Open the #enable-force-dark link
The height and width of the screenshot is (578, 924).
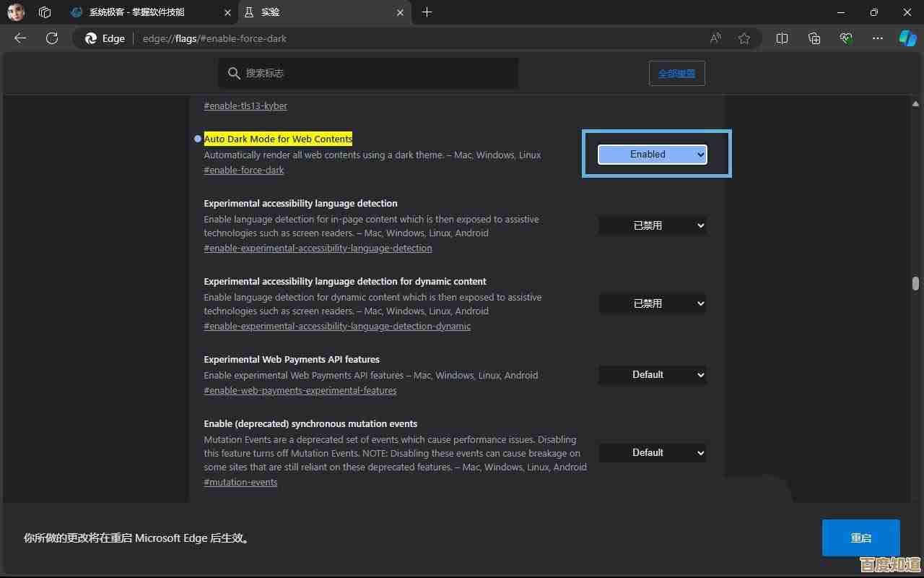tap(243, 170)
